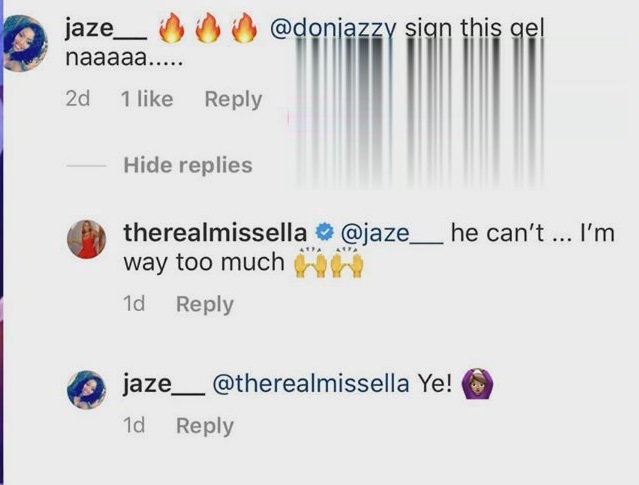Open jaze___ username on top comment
The image size is (639, 485).
[106, 29]
